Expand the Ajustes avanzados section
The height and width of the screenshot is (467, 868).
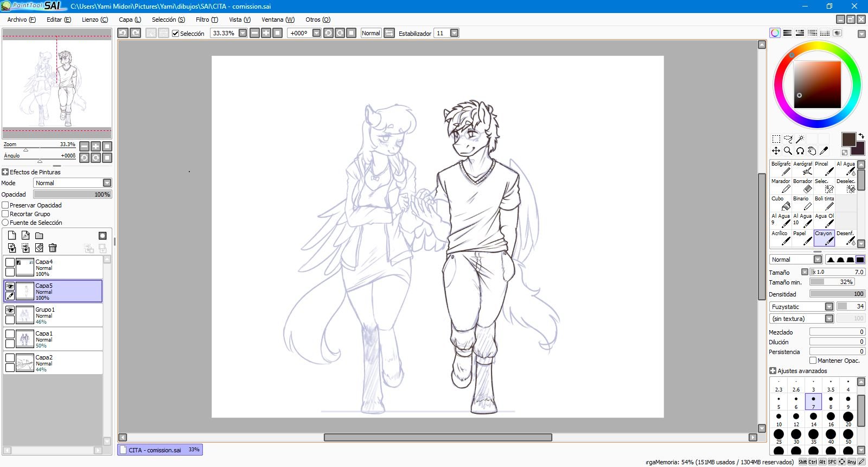(773, 371)
